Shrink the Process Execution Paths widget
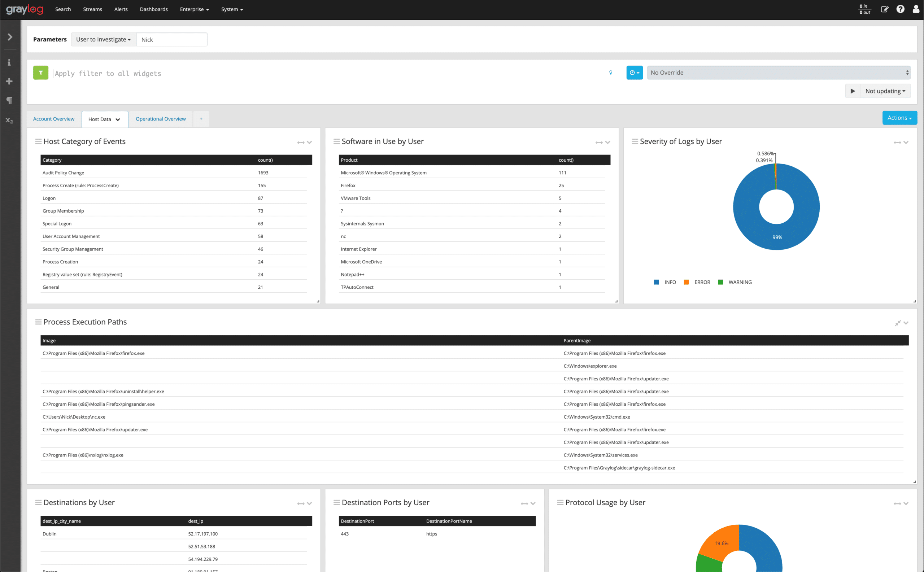The image size is (924, 572). pyautogui.click(x=897, y=323)
